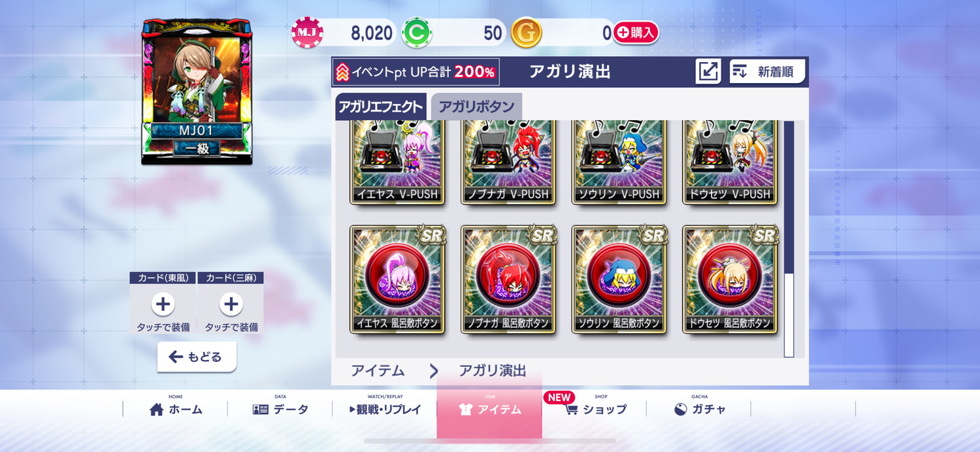Open the 観戦・リプレイ menu
The image size is (980, 452).
[x=385, y=410]
